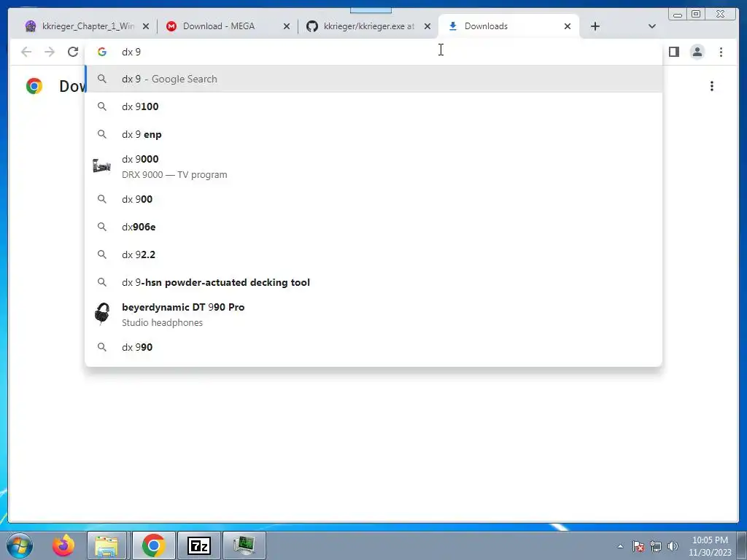Expand the tab search chevron
Viewport: 747px width, 560px height.
(x=652, y=26)
